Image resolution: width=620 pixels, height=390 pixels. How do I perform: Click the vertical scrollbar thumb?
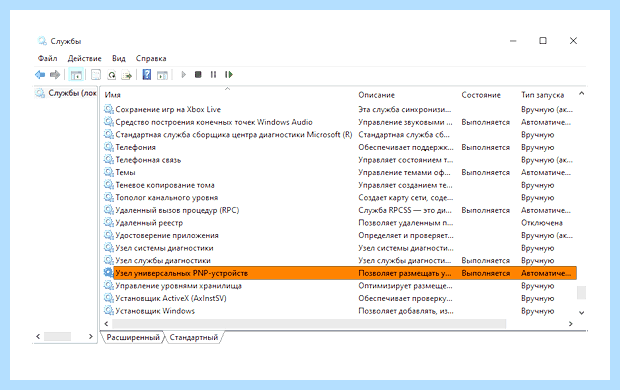(x=581, y=292)
